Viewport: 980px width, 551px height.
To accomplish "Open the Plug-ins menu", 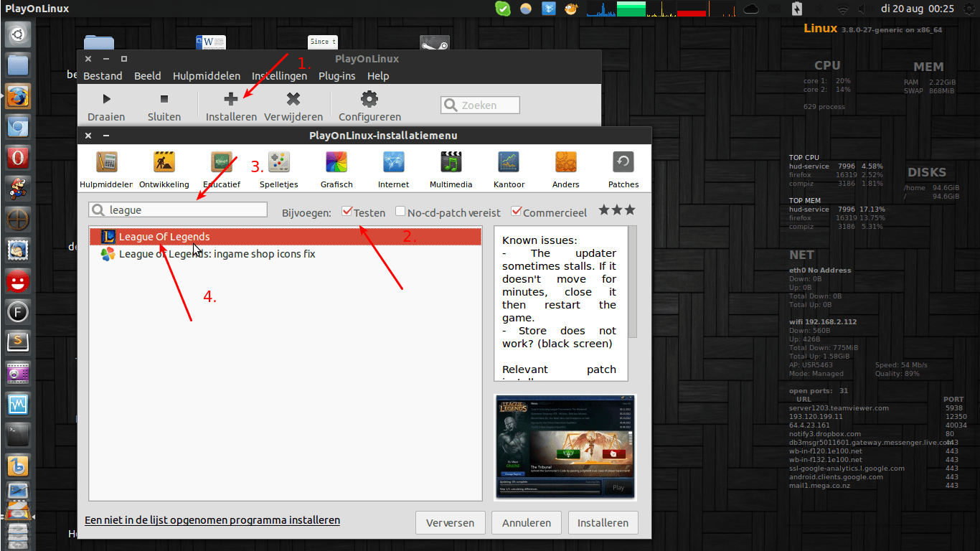I will (337, 75).
